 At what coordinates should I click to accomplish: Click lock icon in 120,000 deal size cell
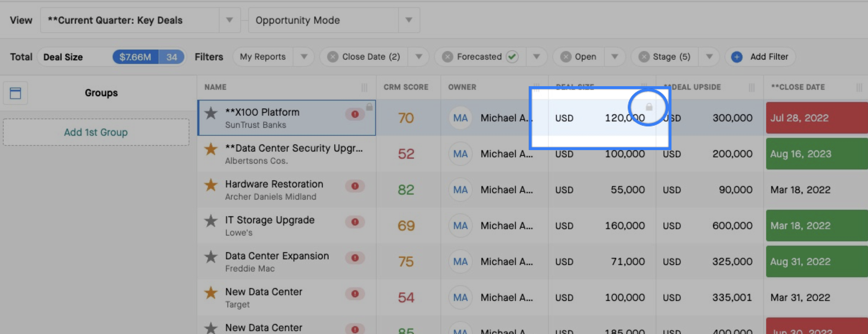[x=649, y=107]
